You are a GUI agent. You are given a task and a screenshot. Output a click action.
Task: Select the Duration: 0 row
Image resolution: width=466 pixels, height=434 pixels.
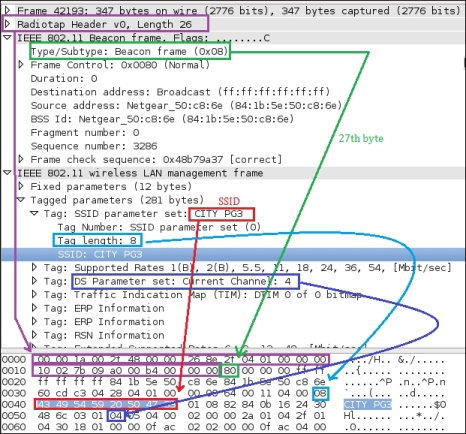[x=64, y=78]
